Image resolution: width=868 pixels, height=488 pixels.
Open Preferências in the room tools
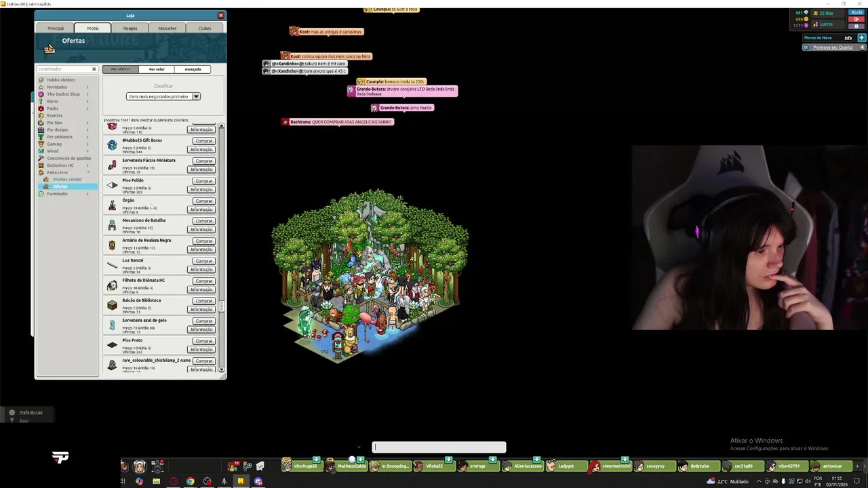point(31,412)
